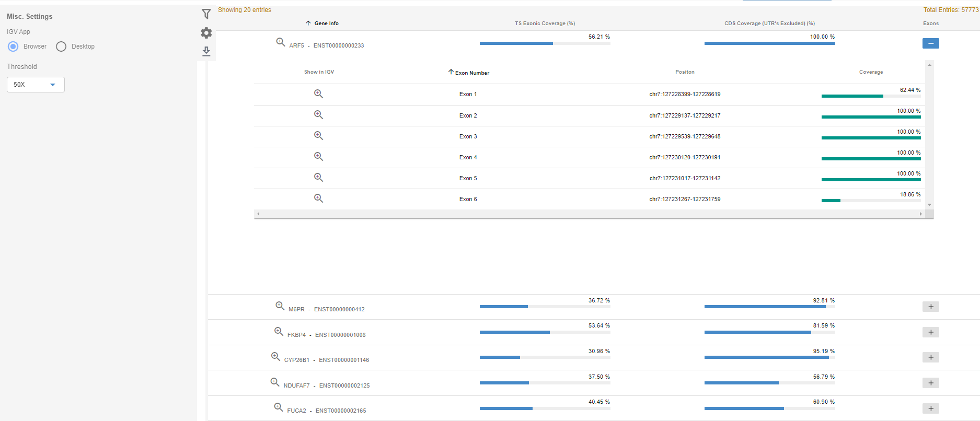Collapse the ARF5 exons list
This screenshot has height=421, width=980.
[x=930, y=43]
